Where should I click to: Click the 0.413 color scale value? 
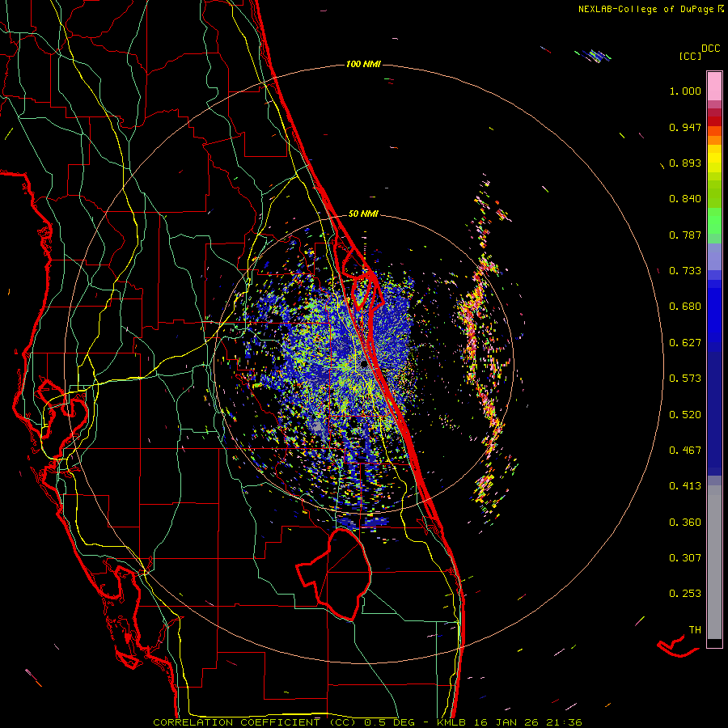[x=685, y=486]
